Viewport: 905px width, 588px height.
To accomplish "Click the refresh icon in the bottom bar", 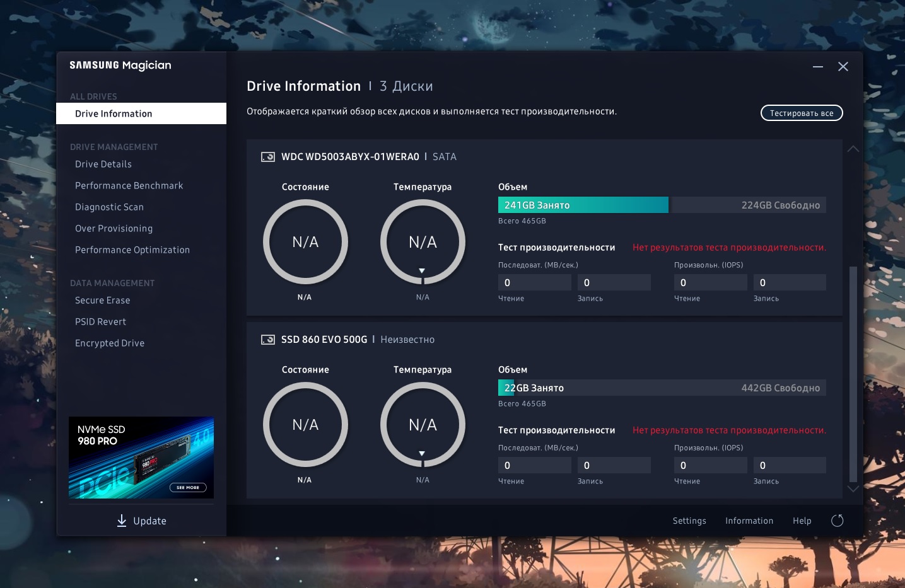I will 838,521.
